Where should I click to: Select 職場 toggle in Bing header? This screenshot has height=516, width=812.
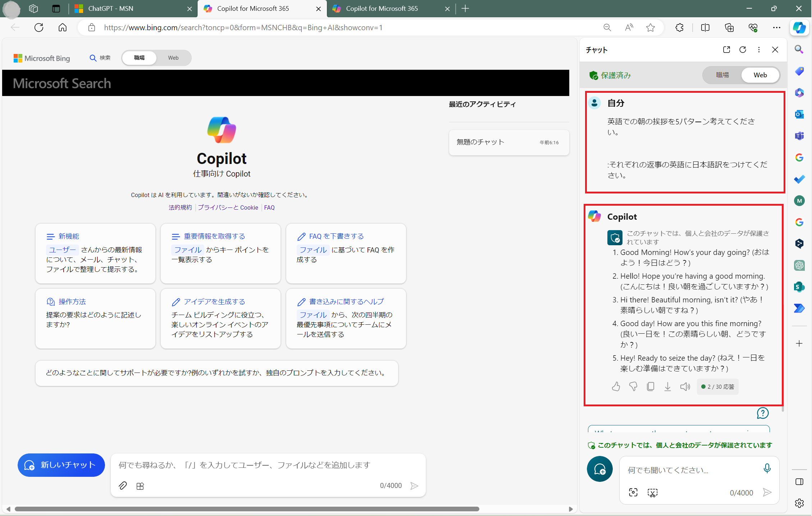pos(139,58)
